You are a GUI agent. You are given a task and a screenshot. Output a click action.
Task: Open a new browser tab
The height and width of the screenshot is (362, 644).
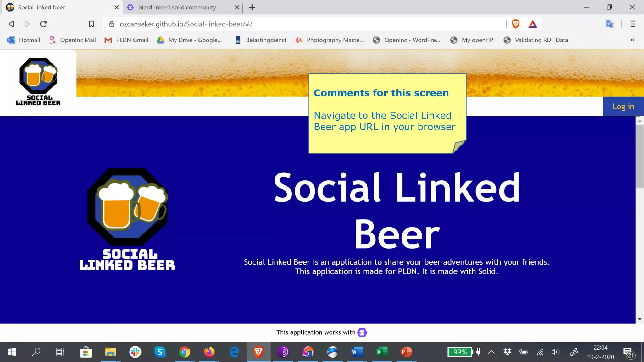[x=252, y=7]
